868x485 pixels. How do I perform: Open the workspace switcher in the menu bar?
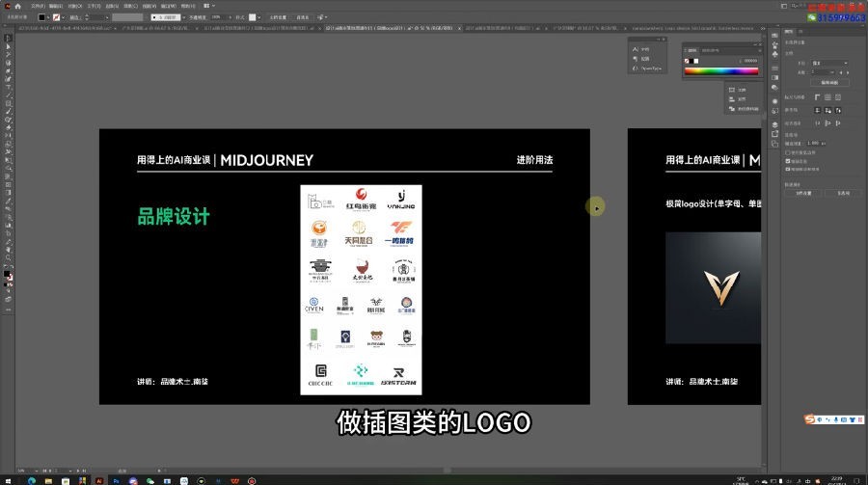point(209,6)
